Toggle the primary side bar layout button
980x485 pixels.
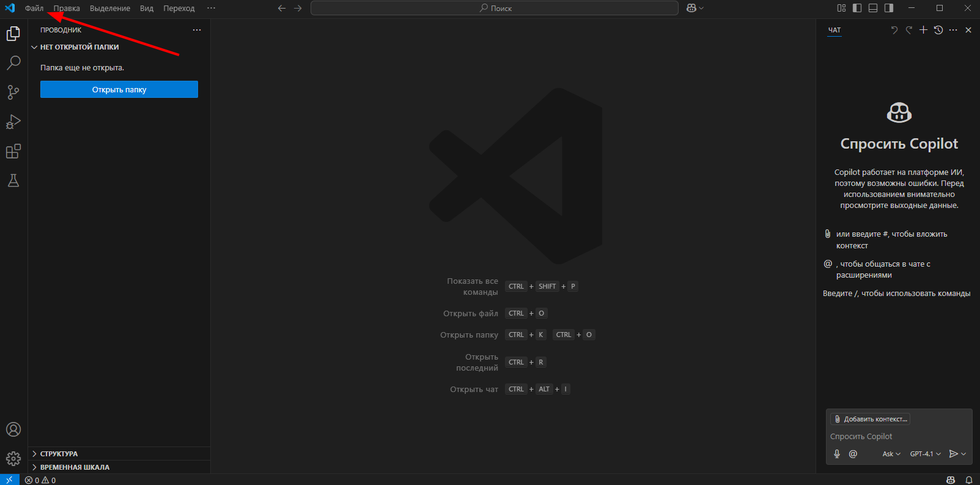857,8
